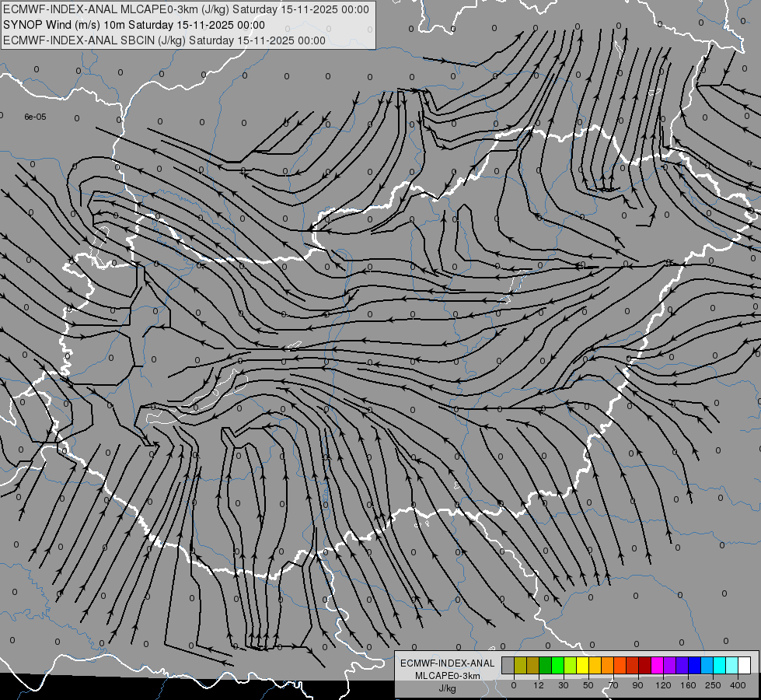Select the dark green legend swatch

[x=546, y=665]
